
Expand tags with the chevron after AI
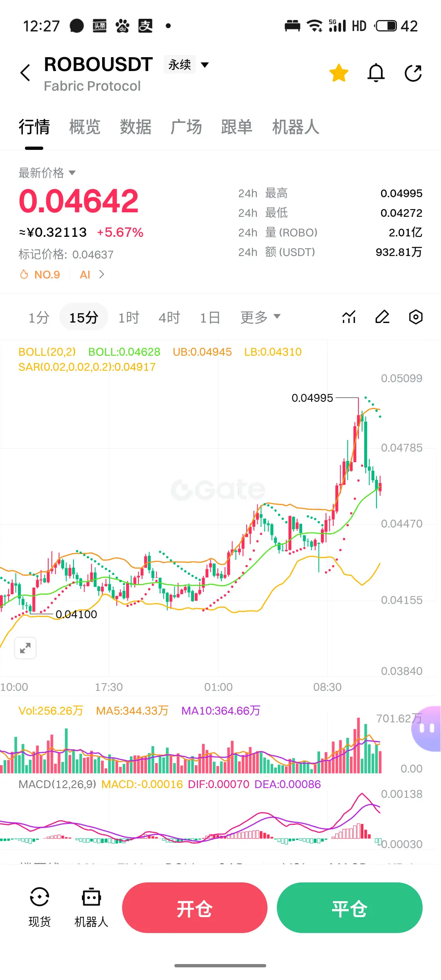click(102, 274)
